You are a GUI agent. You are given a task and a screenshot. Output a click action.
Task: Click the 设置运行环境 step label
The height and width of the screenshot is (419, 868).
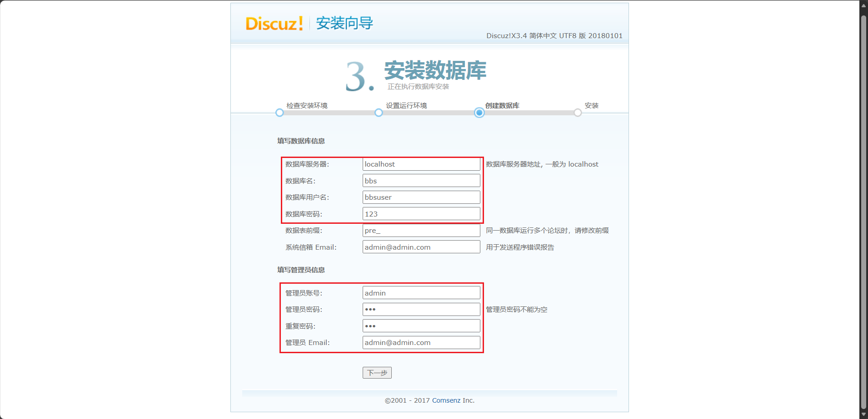click(406, 105)
